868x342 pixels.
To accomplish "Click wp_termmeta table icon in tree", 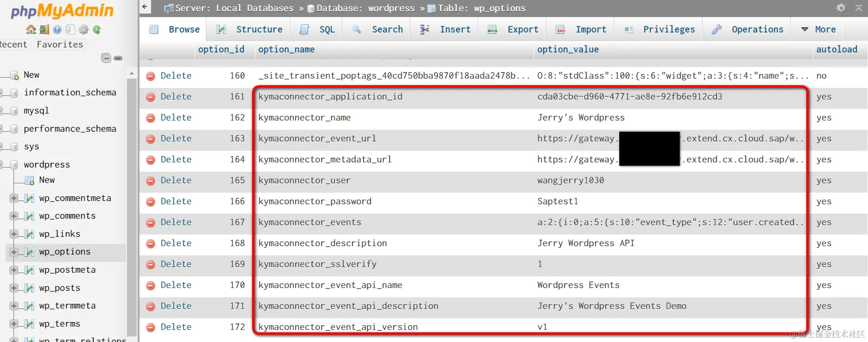I will coord(29,306).
